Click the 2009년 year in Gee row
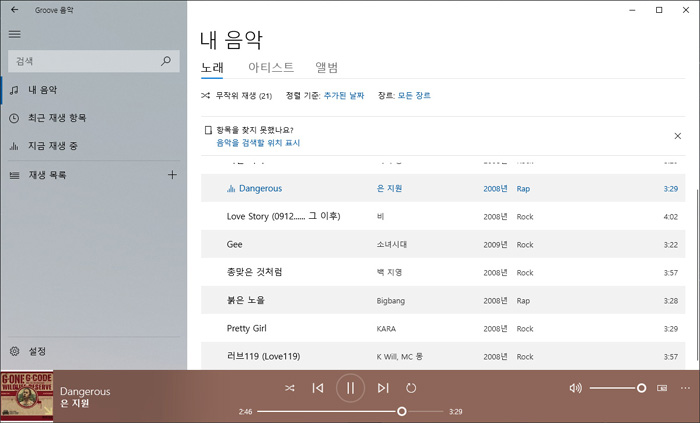The image size is (700, 423). [x=495, y=245]
